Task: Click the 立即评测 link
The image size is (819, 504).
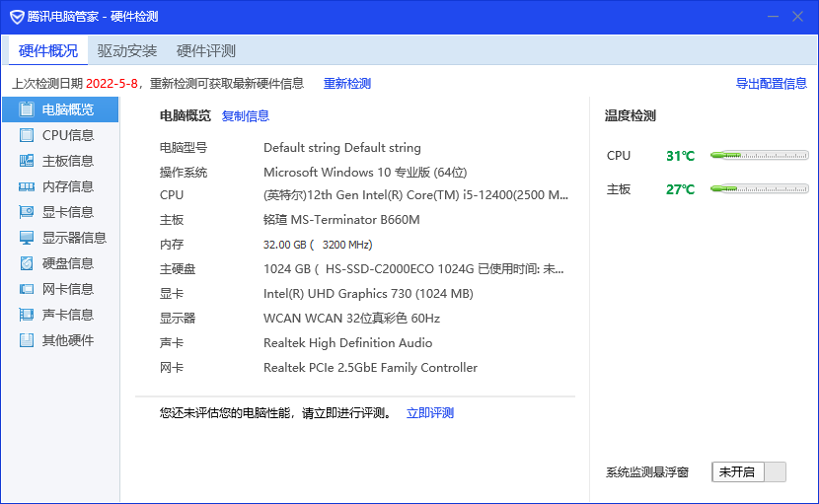Action: pyautogui.click(x=430, y=413)
